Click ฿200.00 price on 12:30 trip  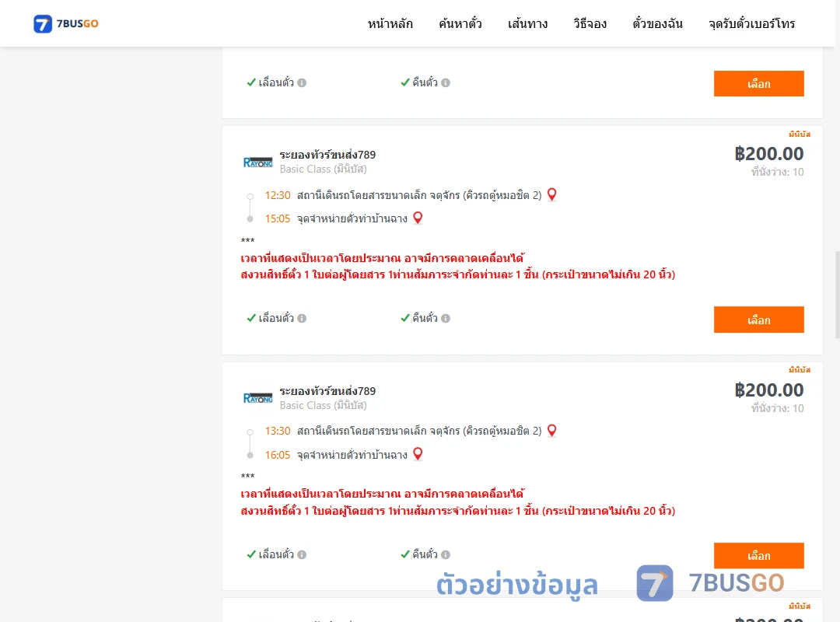(769, 154)
